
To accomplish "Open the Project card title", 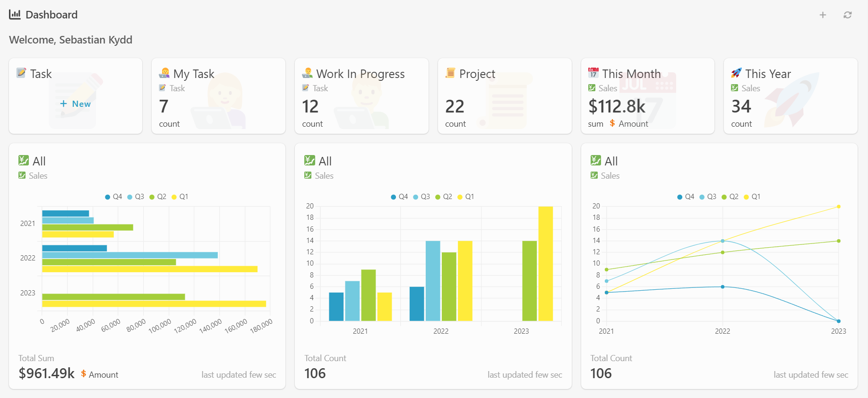I will coord(477,74).
